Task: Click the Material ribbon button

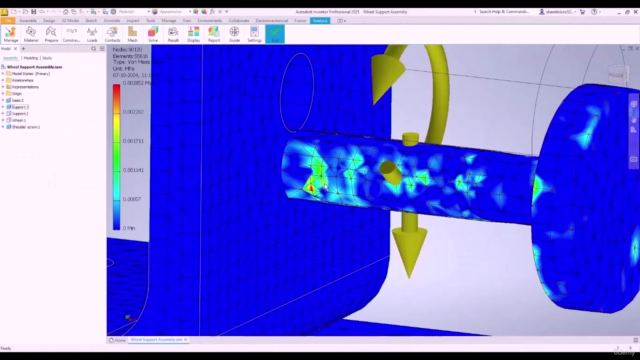Action: tap(31, 34)
